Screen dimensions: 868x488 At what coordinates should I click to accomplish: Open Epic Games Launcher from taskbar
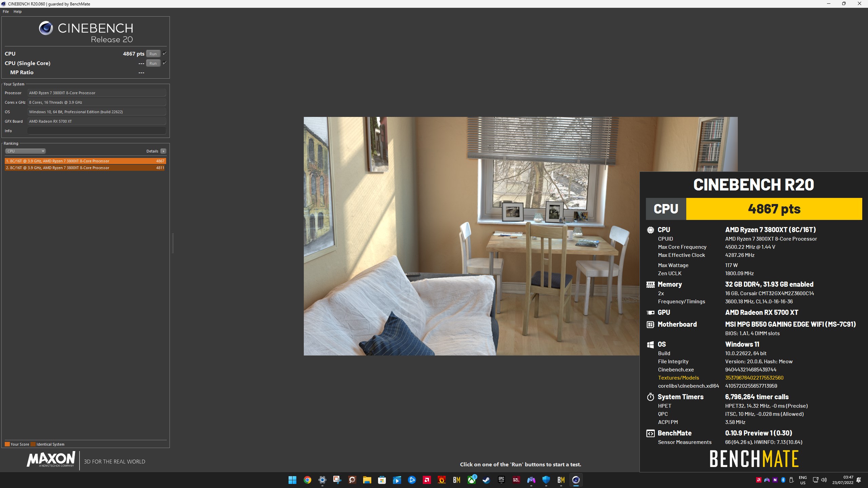tap(501, 480)
